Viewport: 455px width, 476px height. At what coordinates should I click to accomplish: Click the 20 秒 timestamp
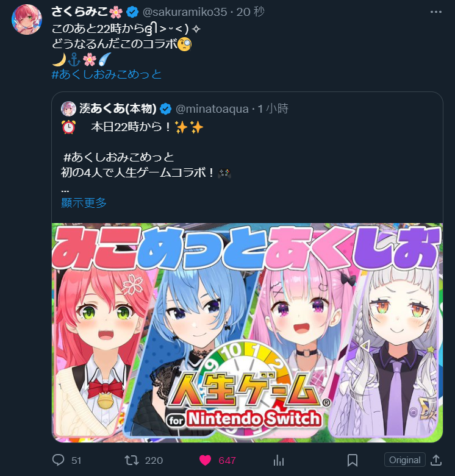pos(250,12)
